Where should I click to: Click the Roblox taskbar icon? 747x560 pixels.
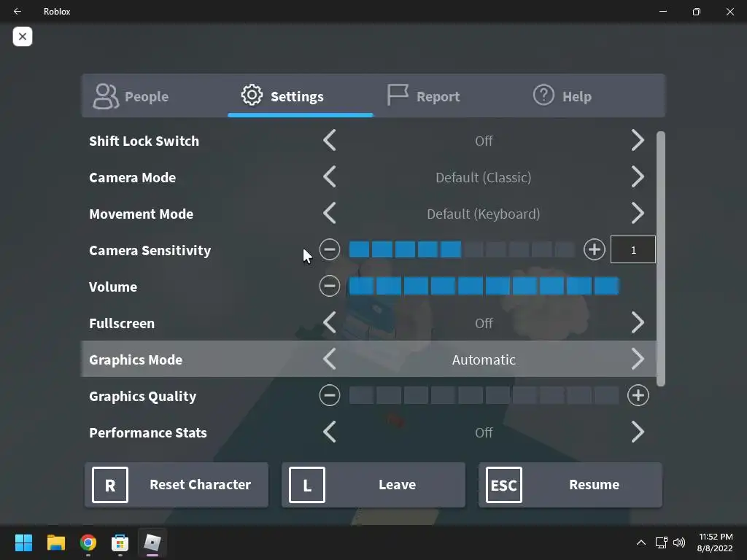click(152, 542)
